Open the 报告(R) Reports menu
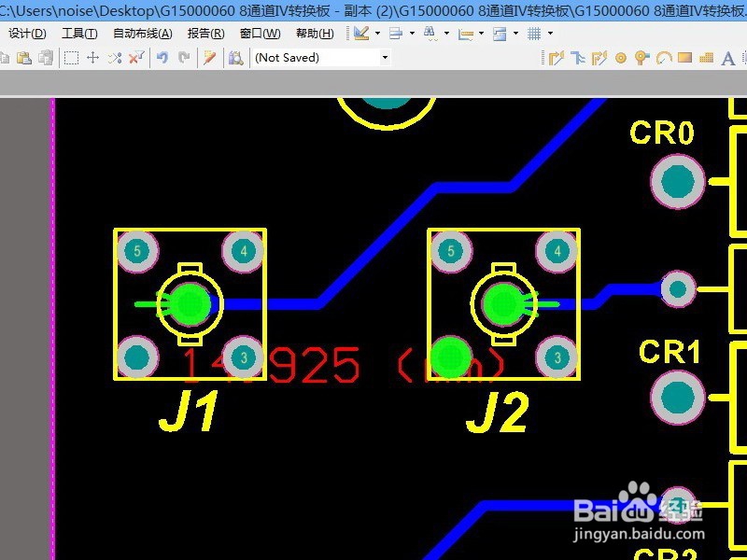Image resolution: width=747 pixels, height=560 pixels. click(205, 34)
